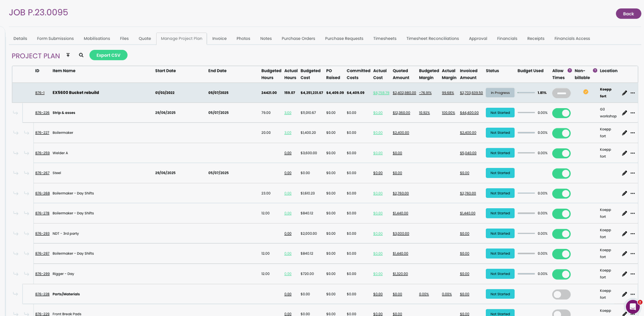The width and height of the screenshot is (644, 316).
Task: Toggle Allow Times for EX5600 Bucket rebuild
Action: click(561, 93)
